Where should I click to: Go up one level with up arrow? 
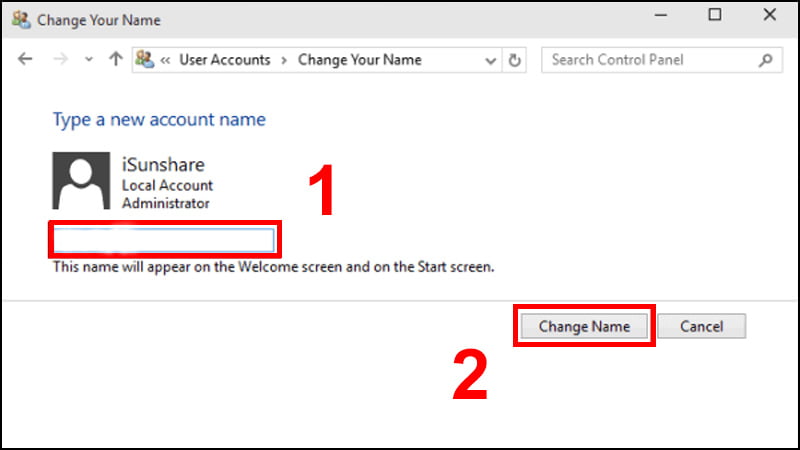(116, 59)
